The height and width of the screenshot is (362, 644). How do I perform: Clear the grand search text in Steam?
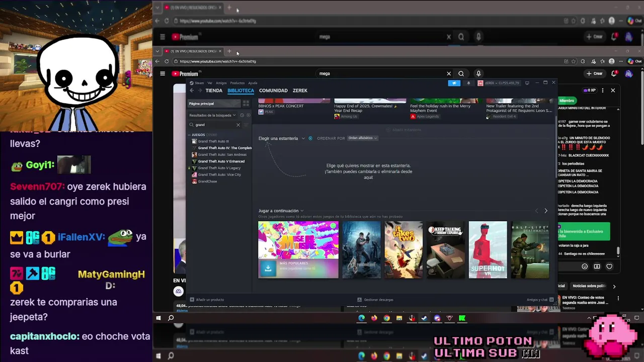coord(238,125)
